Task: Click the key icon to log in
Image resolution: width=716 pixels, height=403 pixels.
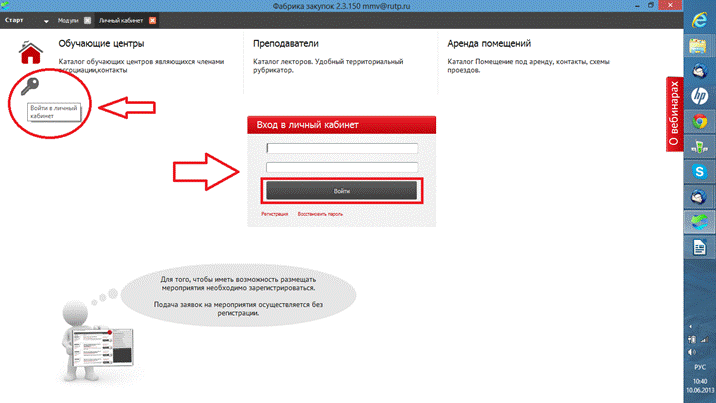Action: click(x=30, y=86)
